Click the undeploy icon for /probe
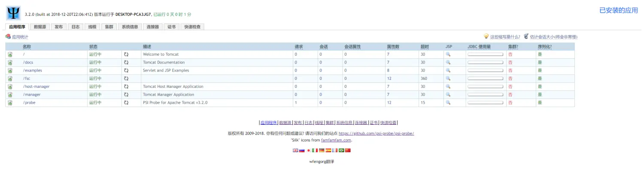Screen dimensions: 644x177 10,103
